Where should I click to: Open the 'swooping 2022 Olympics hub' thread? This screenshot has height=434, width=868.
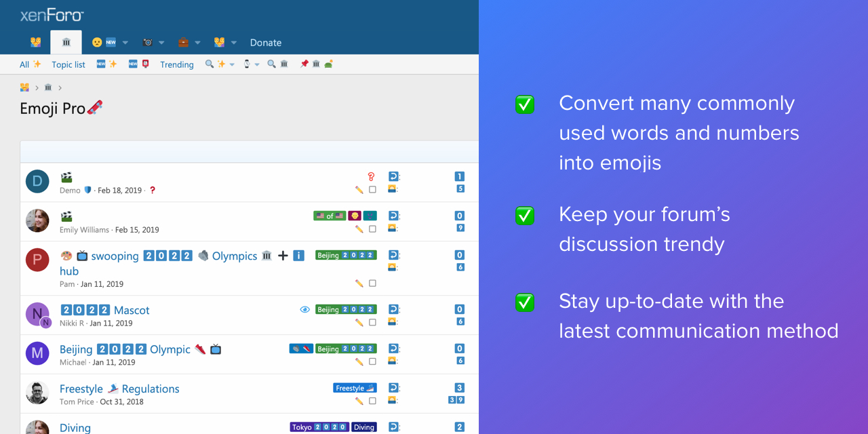pyautogui.click(x=182, y=263)
